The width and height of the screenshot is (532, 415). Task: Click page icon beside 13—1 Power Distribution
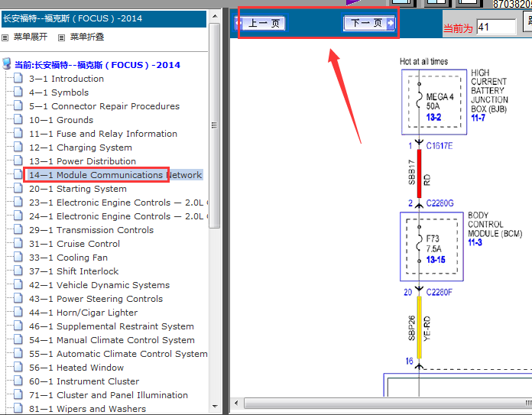18,160
